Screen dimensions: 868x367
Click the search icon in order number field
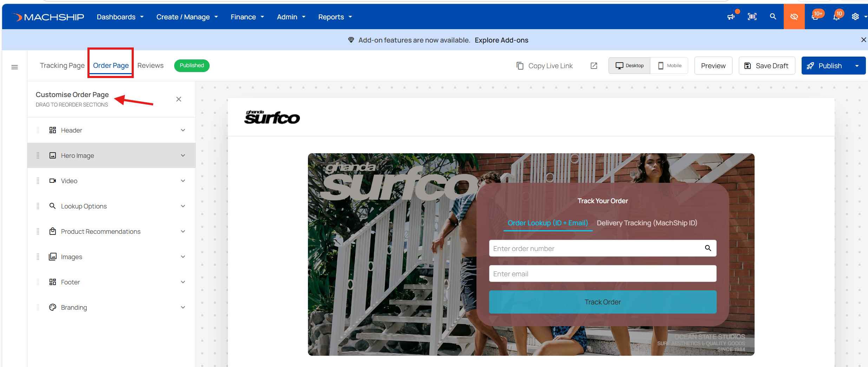(708, 248)
